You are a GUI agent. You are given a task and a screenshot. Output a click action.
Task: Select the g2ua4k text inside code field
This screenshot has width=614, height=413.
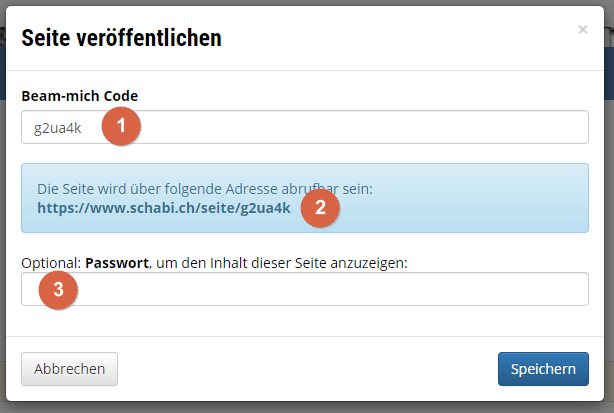point(58,128)
